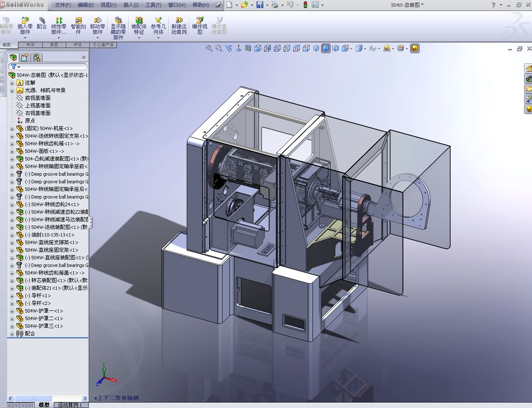Start a 新建运动算例 (New Motion Study)
The image size is (532, 408).
click(179, 26)
